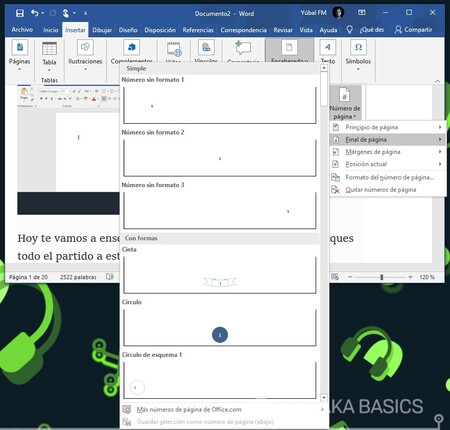450x430 pixels.
Task: Open the Ilustraciones gallery
Action: point(85,55)
